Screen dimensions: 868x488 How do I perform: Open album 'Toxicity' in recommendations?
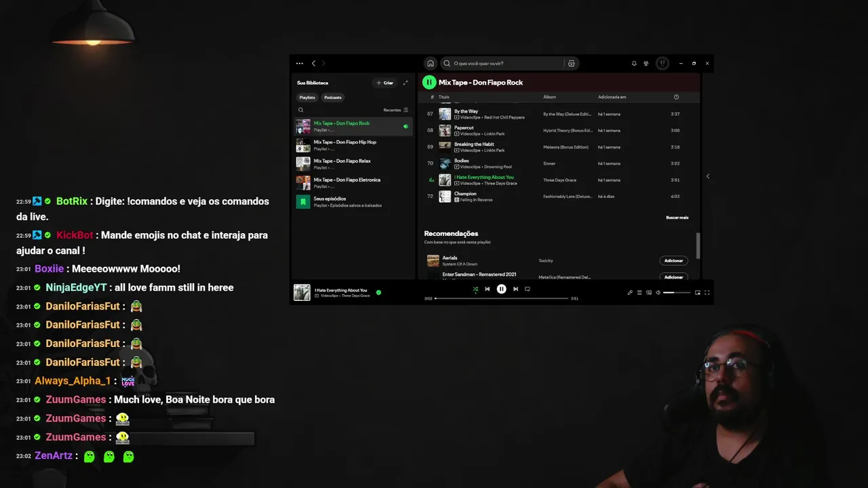click(546, 260)
